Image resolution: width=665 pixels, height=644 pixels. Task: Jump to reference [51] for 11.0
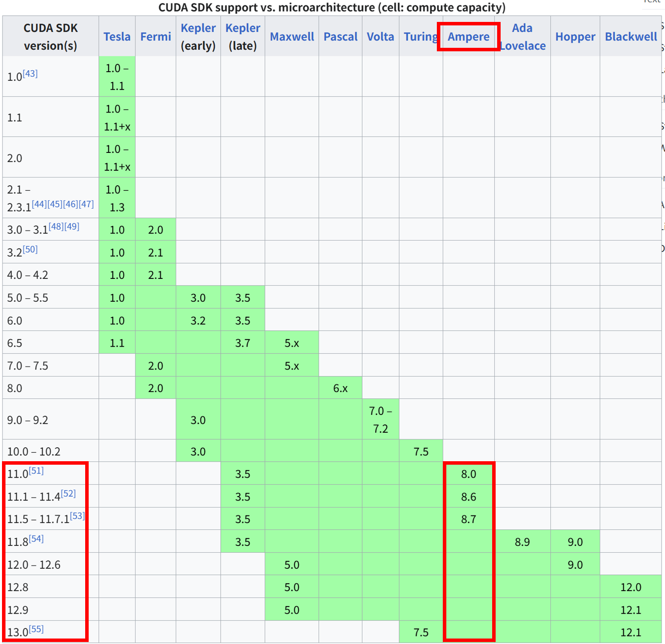[36, 471]
